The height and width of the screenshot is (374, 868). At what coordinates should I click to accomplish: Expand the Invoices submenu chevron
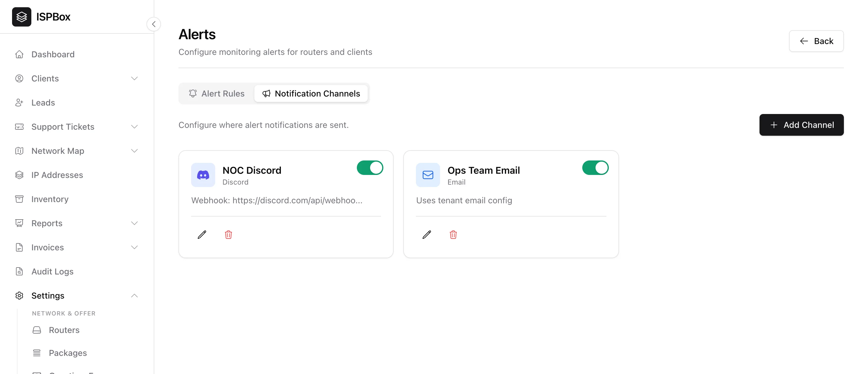[x=134, y=247]
